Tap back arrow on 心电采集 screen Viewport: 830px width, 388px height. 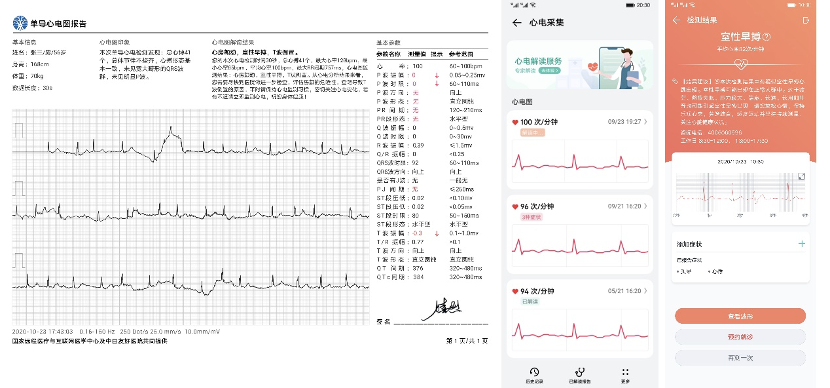(517, 23)
